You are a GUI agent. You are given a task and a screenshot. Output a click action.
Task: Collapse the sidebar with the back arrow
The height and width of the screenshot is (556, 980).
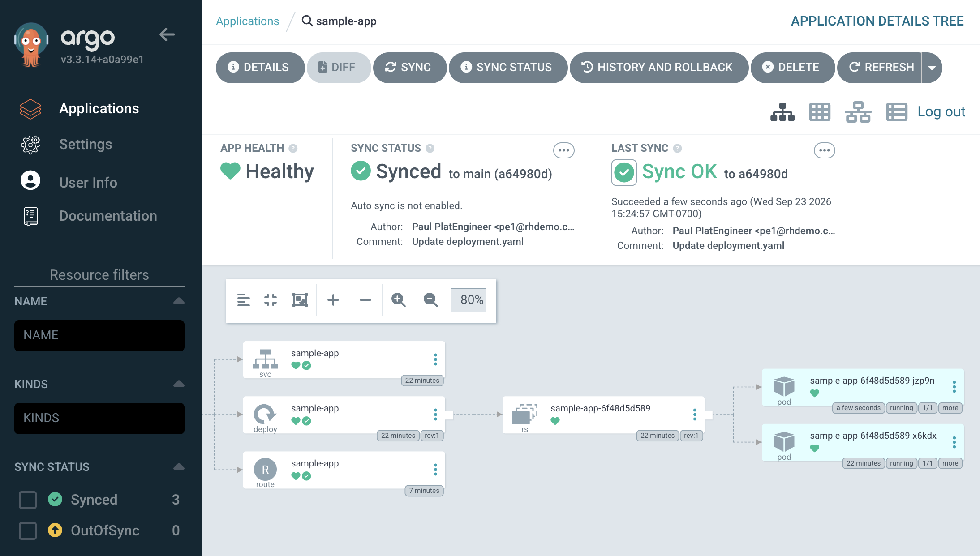pyautogui.click(x=167, y=34)
